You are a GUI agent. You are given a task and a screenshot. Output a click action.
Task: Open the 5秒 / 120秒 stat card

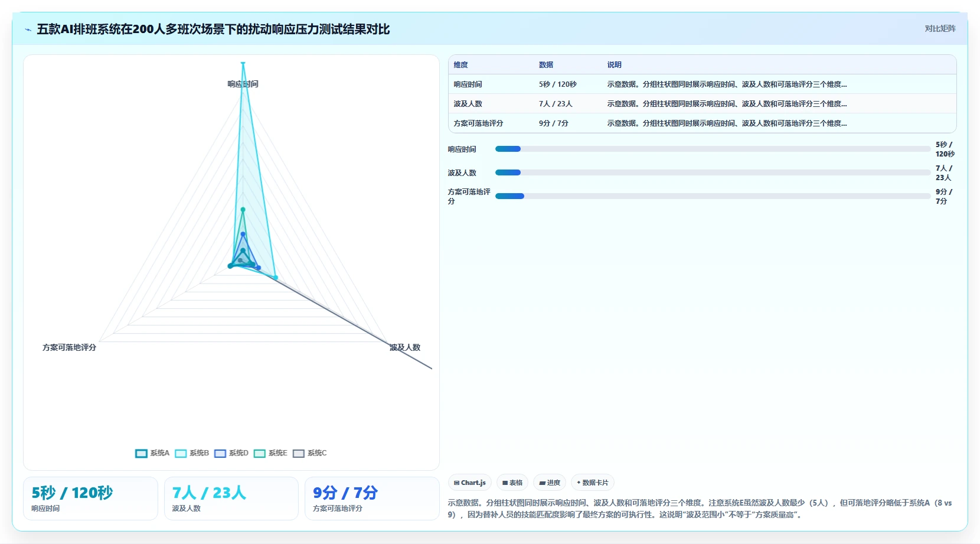click(x=90, y=499)
